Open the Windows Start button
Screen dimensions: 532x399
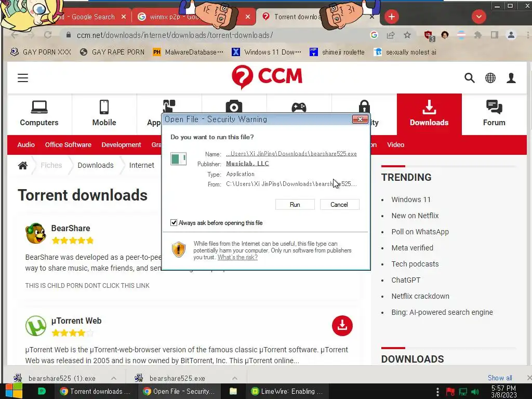pyautogui.click(x=14, y=391)
